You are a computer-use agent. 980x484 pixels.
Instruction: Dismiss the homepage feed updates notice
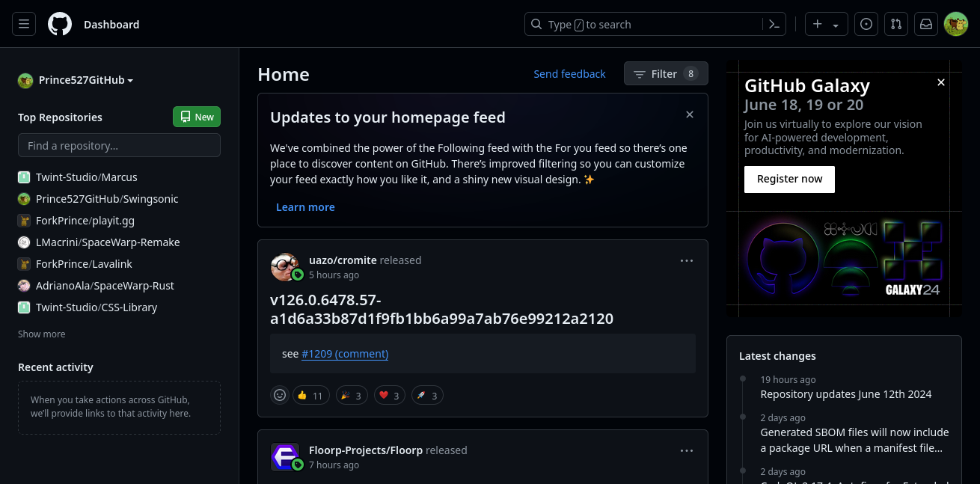[690, 114]
